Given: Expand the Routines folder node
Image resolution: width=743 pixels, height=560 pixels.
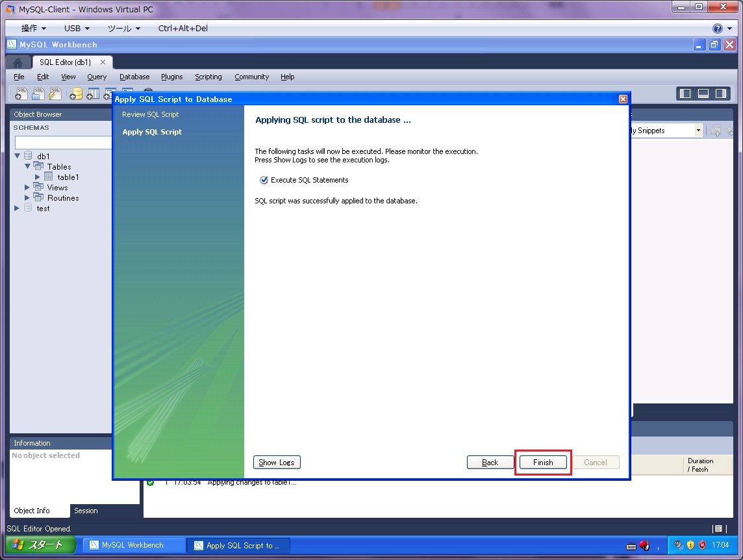Looking at the screenshot, I should (27, 197).
